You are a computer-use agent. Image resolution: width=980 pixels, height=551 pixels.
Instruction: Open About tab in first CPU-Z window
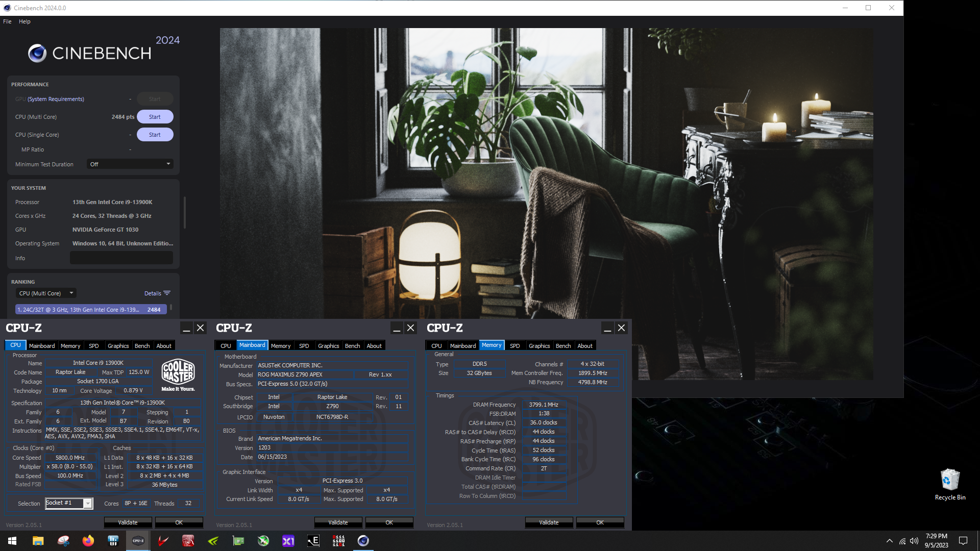point(164,346)
